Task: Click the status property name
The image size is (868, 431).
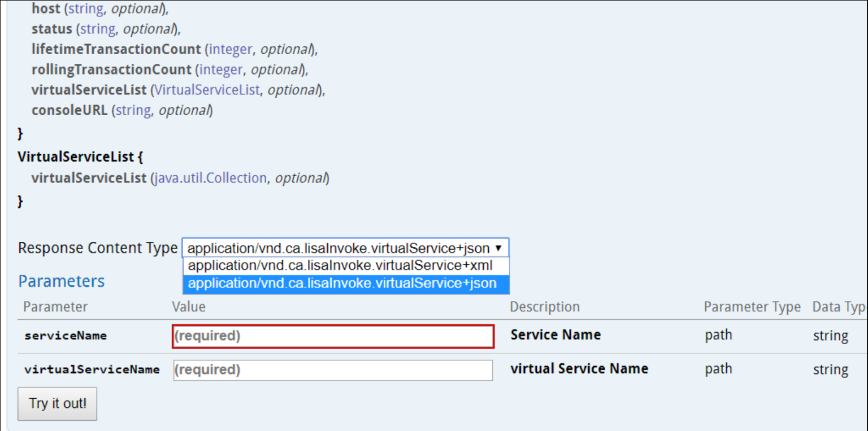Action: (51, 29)
